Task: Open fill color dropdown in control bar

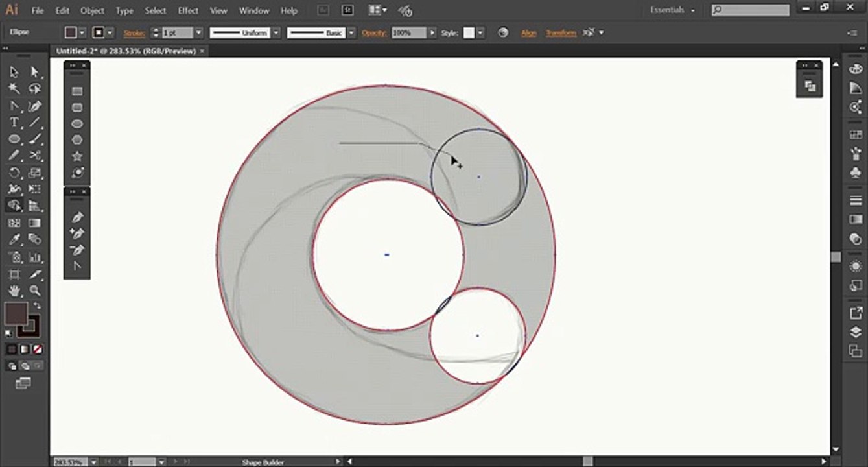Action: click(x=82, y=33)
